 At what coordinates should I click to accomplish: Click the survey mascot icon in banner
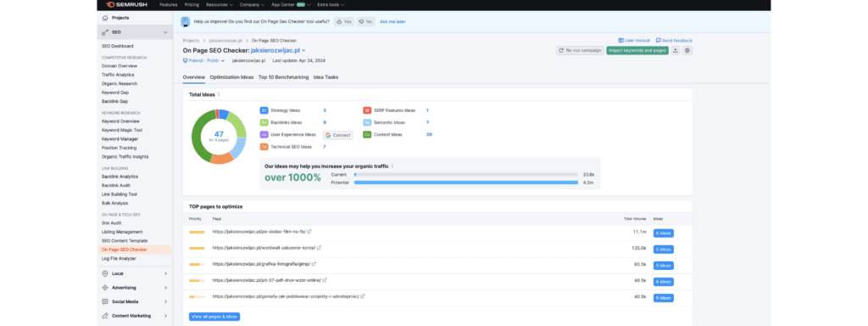pos(186,21)
